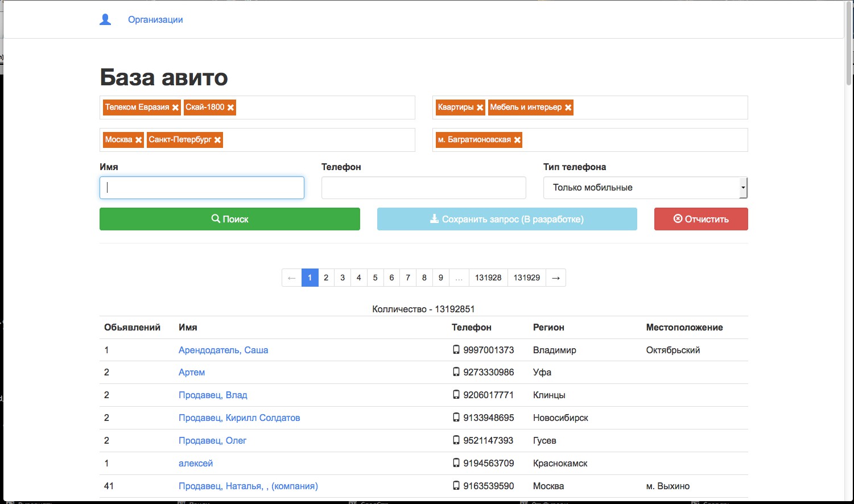Screen dimensions: 854x504
Task: Open the Тип телефона dropdown
Action: point(645,188)
